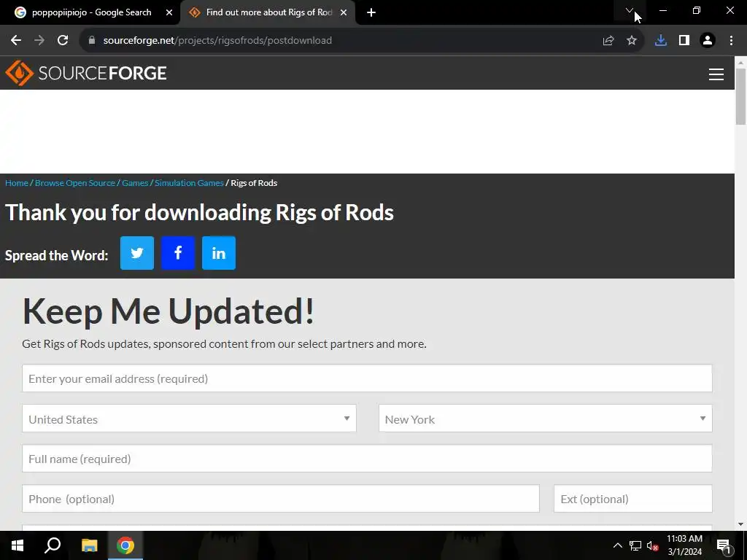Focus the Full name field
This screenshot has height=560, width=747.
pos(367,459)
